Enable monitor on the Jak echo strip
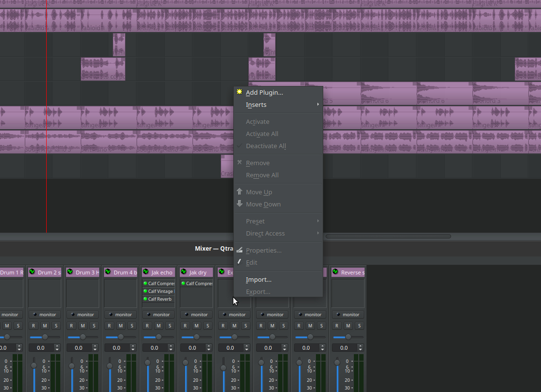Viewport: 541px width, 392px height. click(x=158, y=314)
